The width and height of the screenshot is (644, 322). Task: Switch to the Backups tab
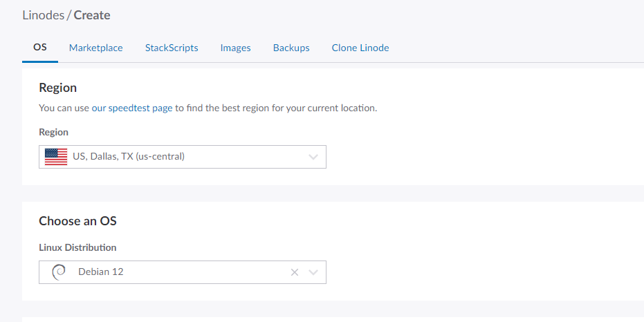coord(291,48)
